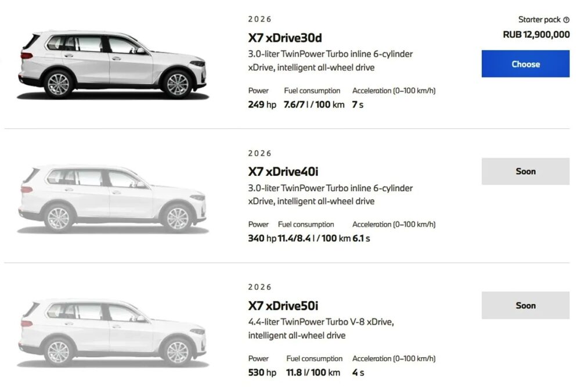This screenshot has width=588, height=392.
Task: Click the 6.1 s acceleration value
Action: [361, 239]
